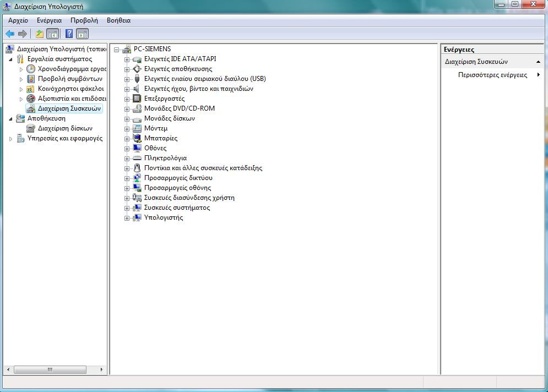Click the left pane scroll right arrow
This screenshot has width=548, height=392.
click(x=102, y=369)
